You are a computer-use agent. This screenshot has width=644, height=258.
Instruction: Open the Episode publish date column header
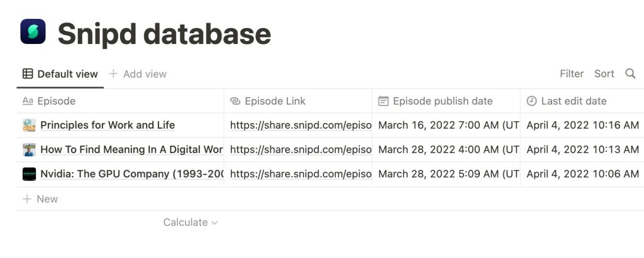coord(446,101)
